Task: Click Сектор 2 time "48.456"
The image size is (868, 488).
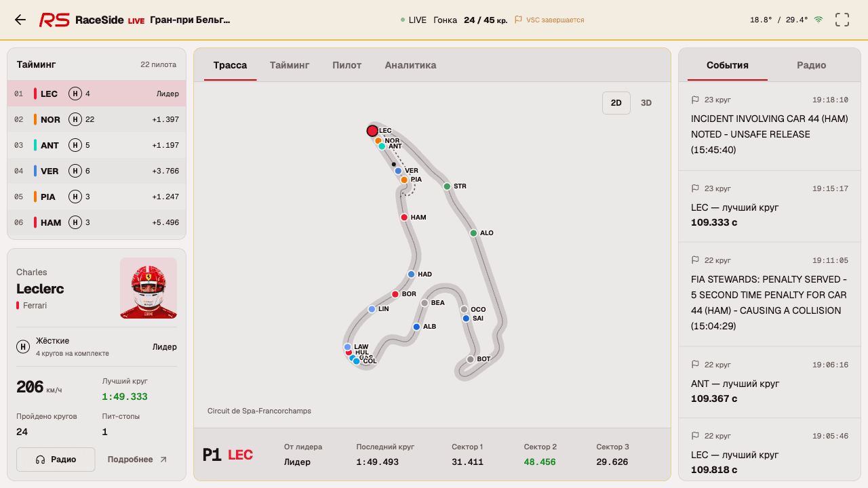Action: (540, 462)
